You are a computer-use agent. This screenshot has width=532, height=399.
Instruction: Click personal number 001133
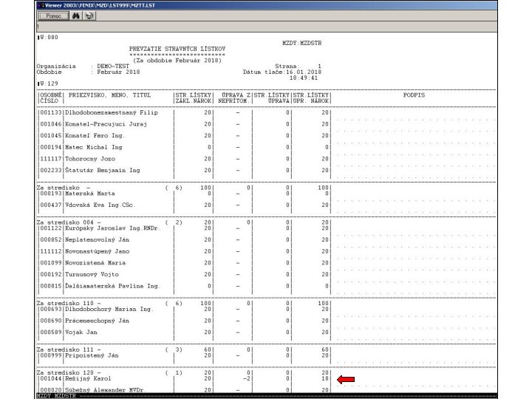click(x=51, y=112)
